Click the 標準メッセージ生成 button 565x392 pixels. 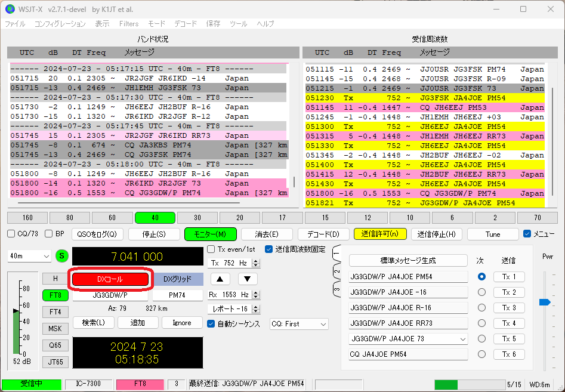point(408,261)
